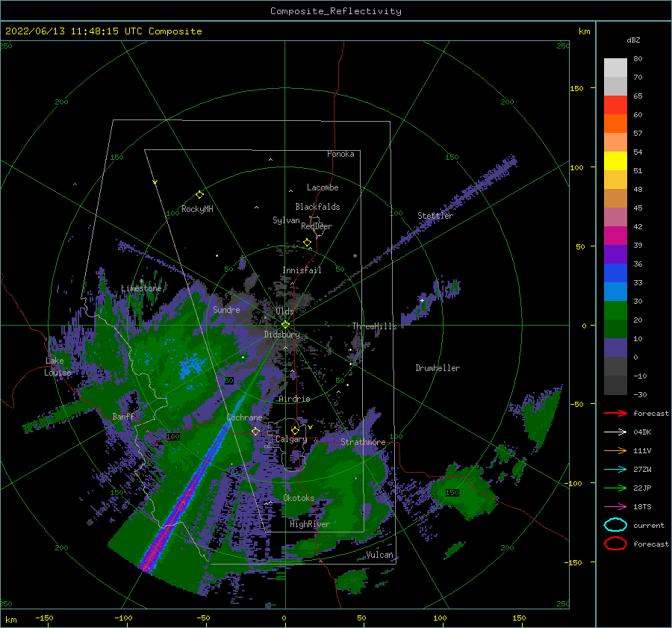Click the Cochrane city label
This screenshot has height=628, width=672.
(x=244, y=417)
